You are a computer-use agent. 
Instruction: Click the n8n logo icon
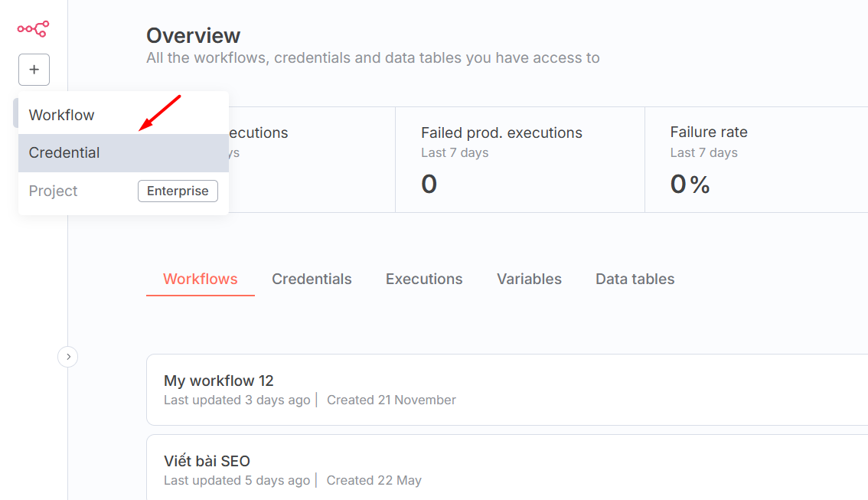tap(33, 29)
